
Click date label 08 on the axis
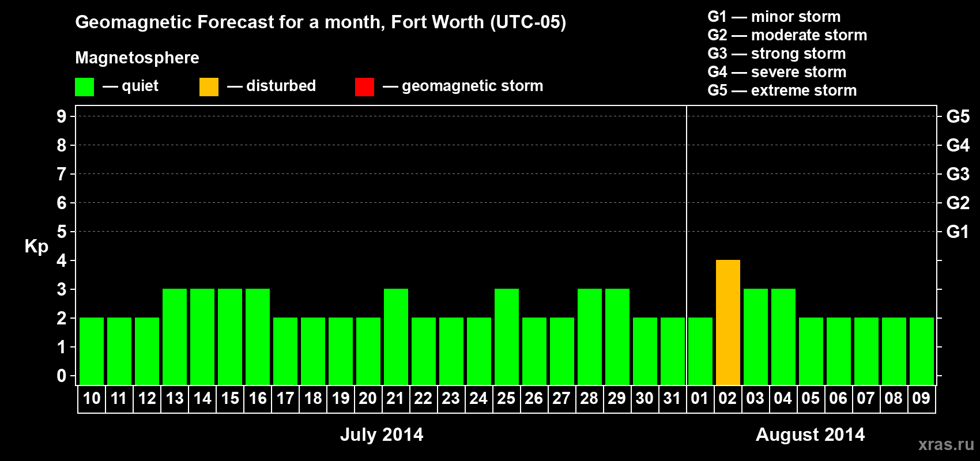894,399
